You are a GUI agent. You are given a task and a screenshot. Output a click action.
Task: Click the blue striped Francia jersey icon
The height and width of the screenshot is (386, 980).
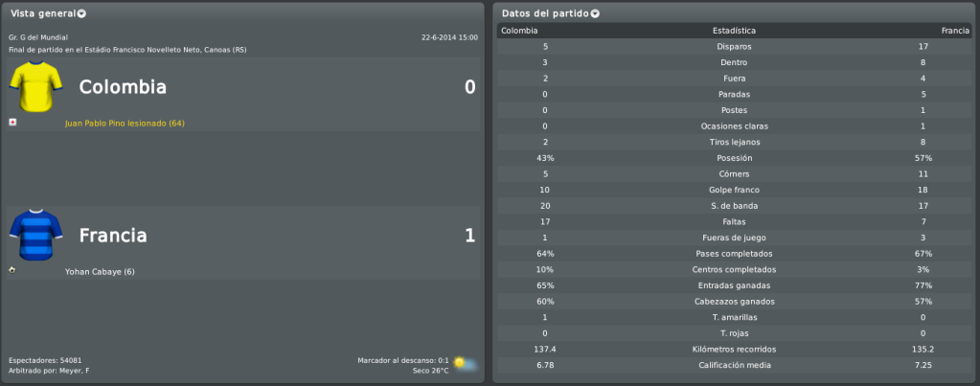[35, 235]
